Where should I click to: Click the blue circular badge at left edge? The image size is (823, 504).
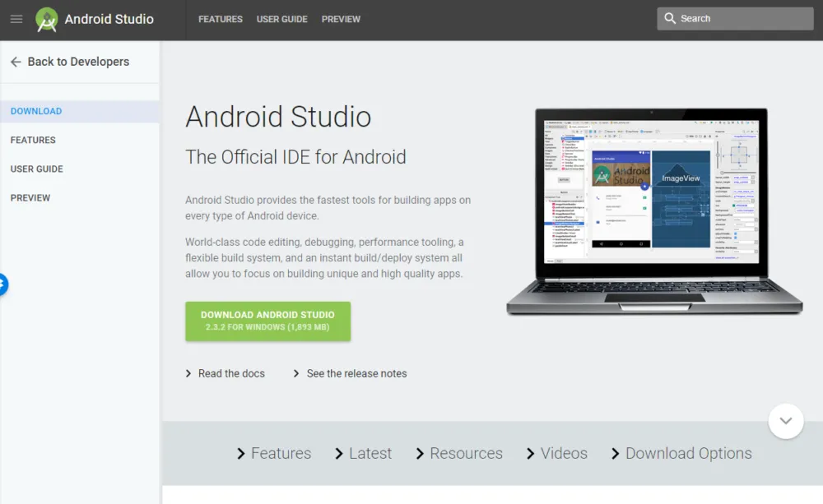coord(3,284)
